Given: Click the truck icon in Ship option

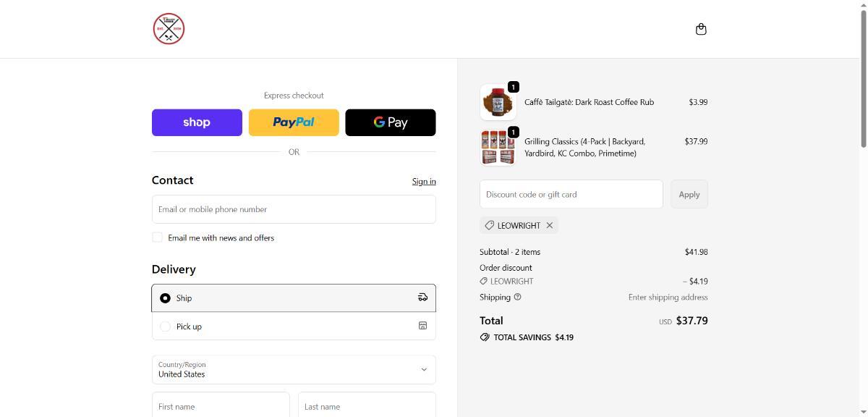Looking at the screenshot, I should coord(423,298).
